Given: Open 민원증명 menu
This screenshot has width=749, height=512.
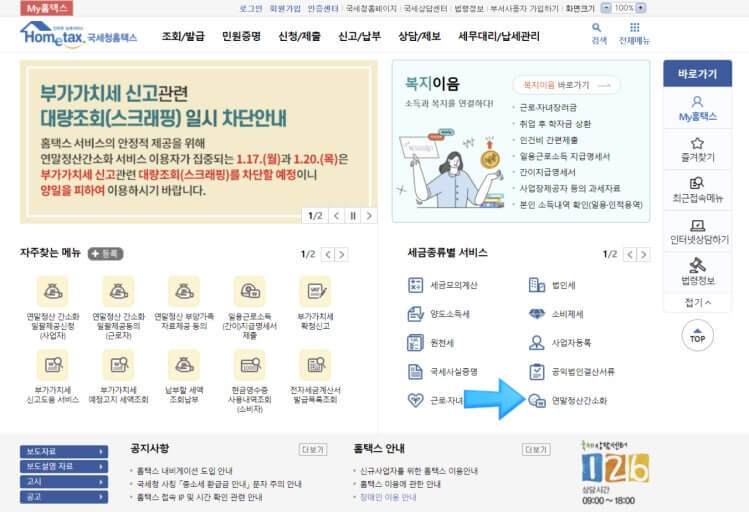Looking at the screenshot, I should pyautogui.click(x=241, y=36).
